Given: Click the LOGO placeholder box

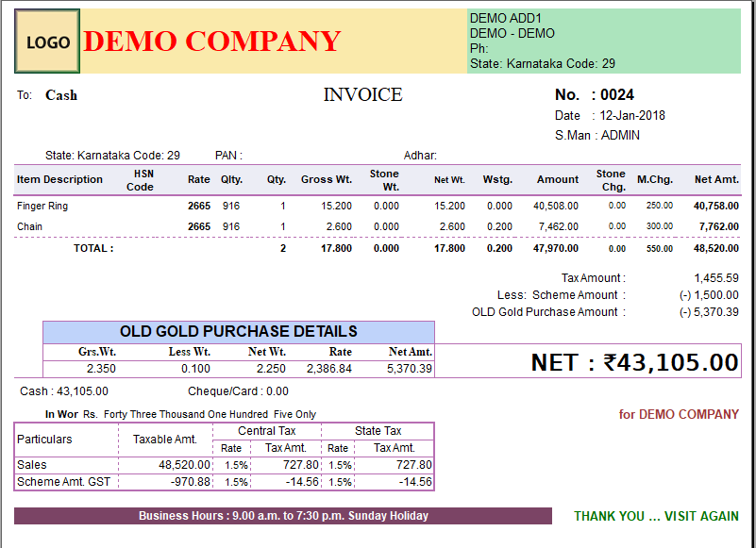Looking at the screenshot, I should coord(47,41).
